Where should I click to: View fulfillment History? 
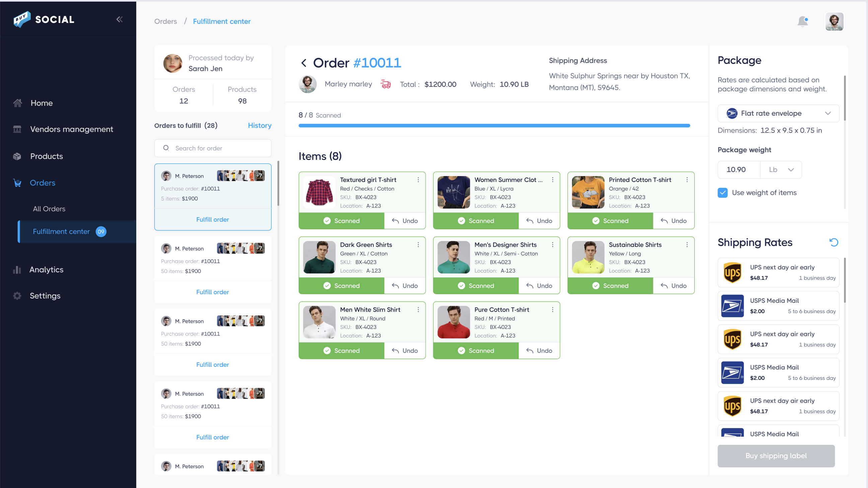pos(259,125)
